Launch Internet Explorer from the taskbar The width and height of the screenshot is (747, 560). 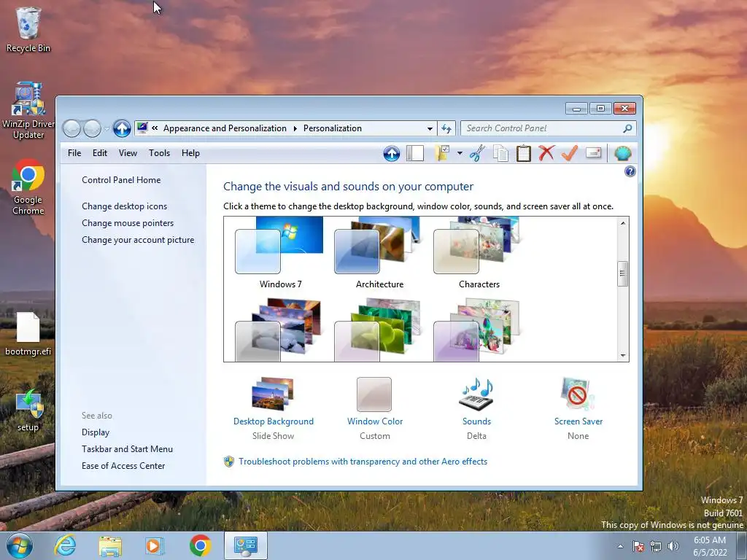click(65, 546)
